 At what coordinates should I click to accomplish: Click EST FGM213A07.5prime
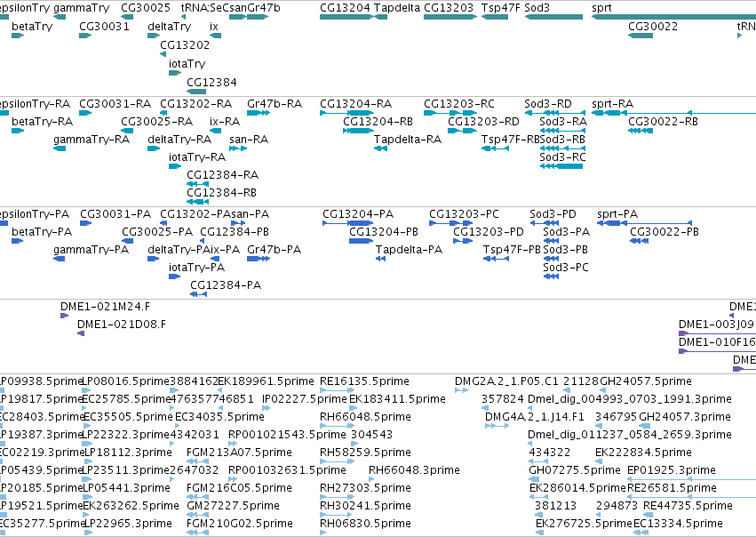(x=198, y=461)
